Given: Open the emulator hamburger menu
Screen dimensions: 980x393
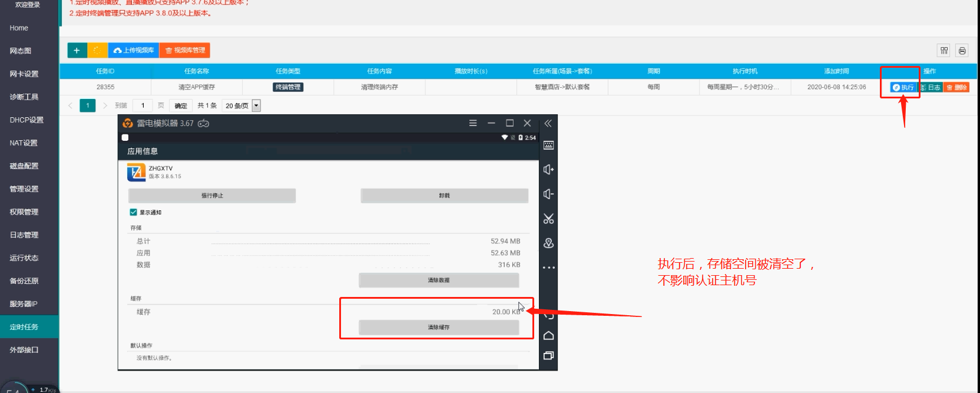Looking at the screenshot, I should [472, 123].
